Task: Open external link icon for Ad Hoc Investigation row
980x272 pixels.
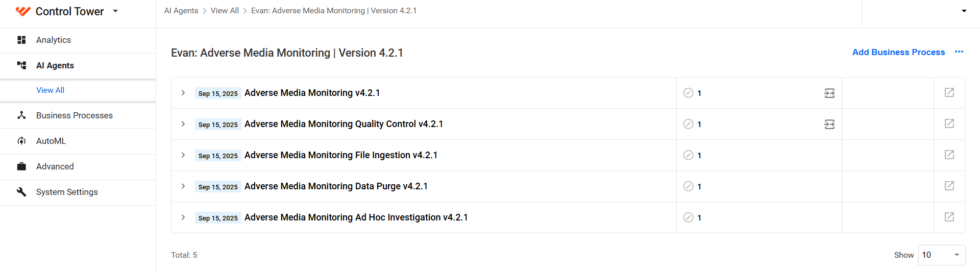Action: (949, 217)
